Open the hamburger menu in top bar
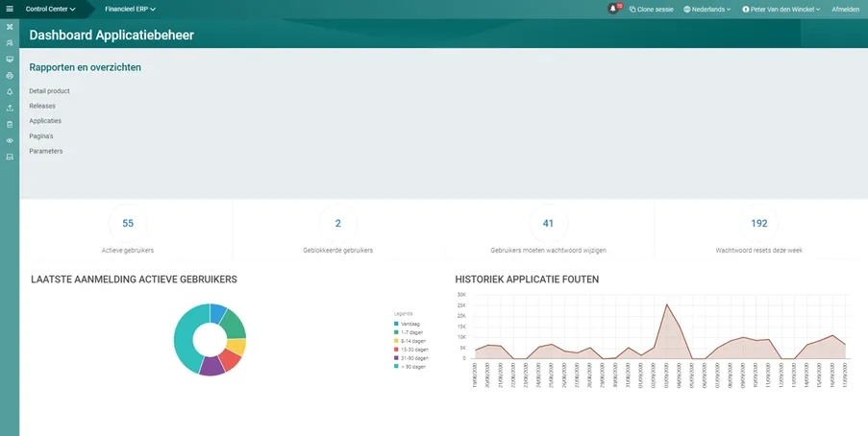The width and height of the screenshot is (868, 436). [x=10, y=9]
